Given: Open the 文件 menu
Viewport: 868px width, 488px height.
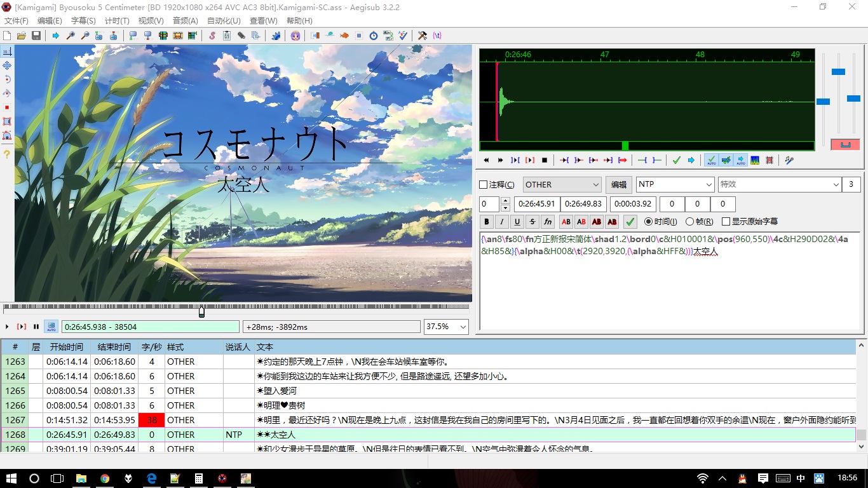Looking at the screenshot, I should tap(16, 21).
